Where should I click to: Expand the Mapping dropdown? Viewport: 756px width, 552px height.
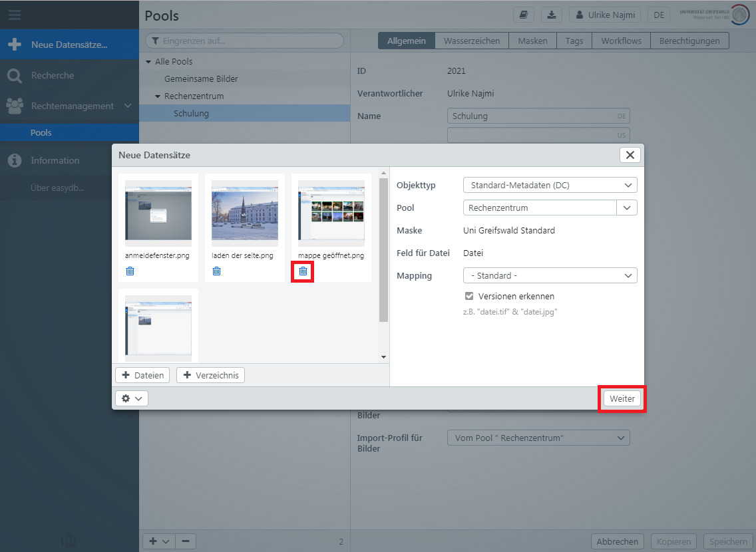(550, 275)
